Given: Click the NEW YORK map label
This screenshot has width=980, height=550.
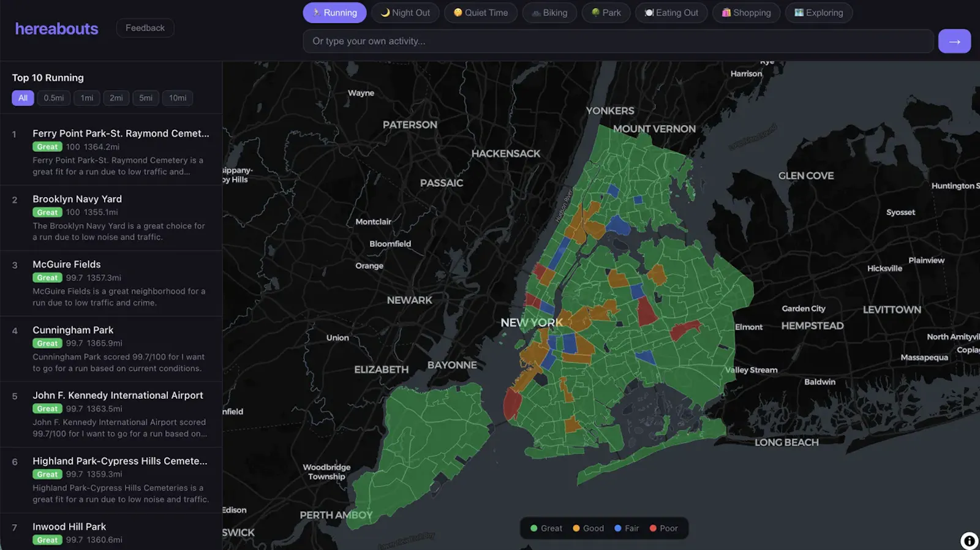Looking at the screenshot, I should tap(532, 323).
